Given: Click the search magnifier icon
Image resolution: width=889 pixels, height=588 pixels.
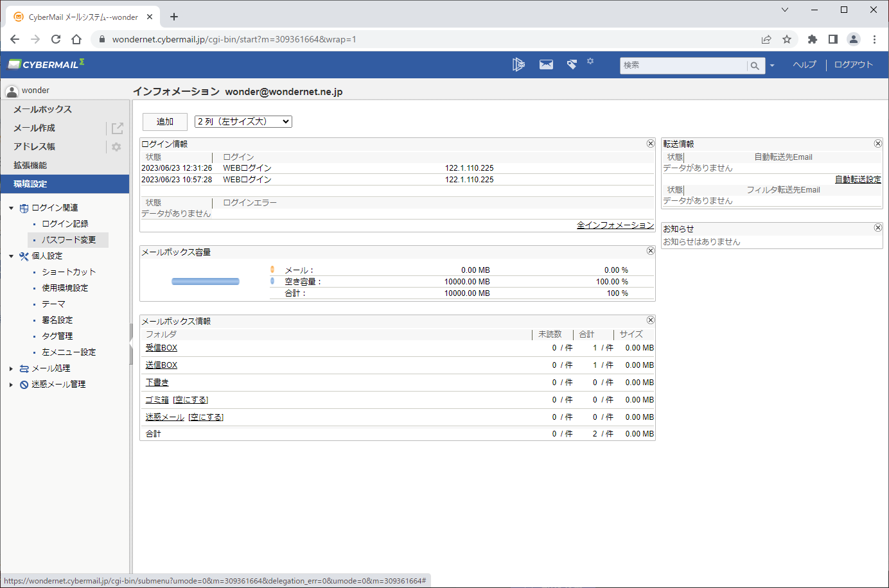Looking at the screenshot, I should click(x=755, y=65).
